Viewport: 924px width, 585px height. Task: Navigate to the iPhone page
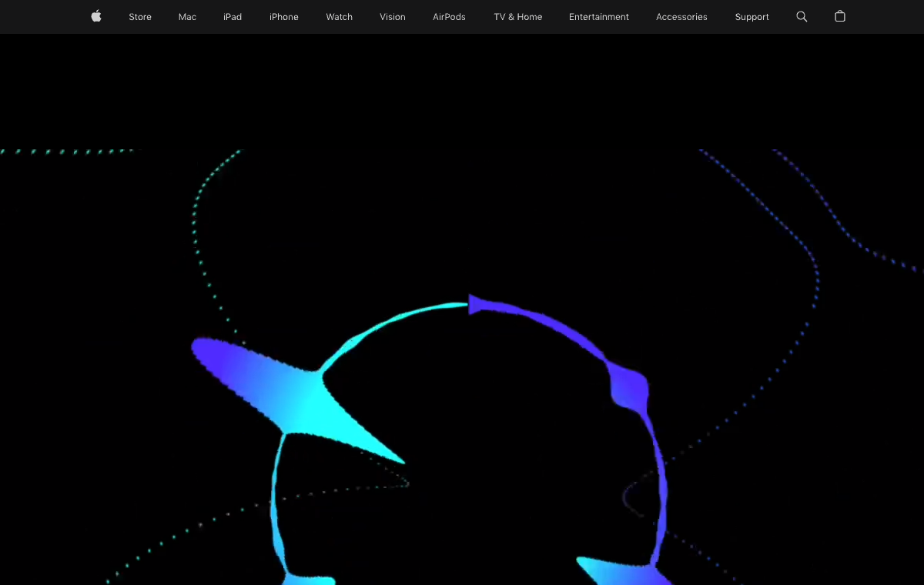point(284,17)
